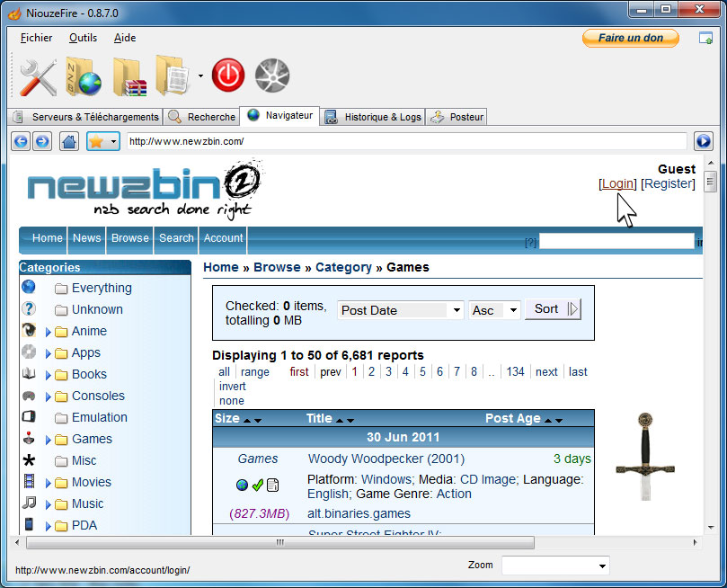The width and height of the screenshot is (727, 588).
Task: Go forward with the browser forward arrow
Action: [42, 141]
